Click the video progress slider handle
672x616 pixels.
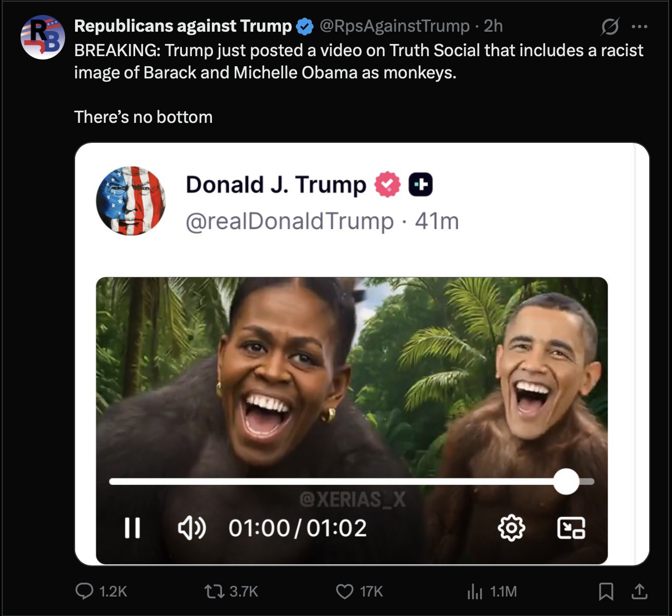pos(566,481)
